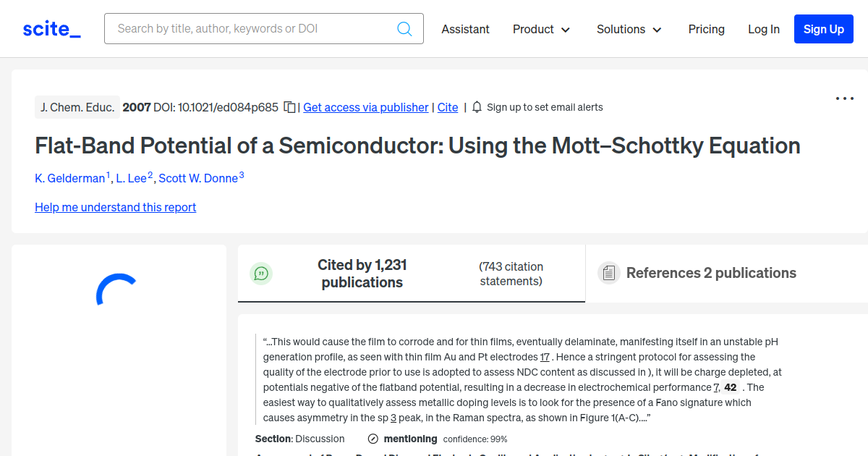Click the mentioning checkmark icon
The width and height of the screenshot is (868, 456).
(x=373, y=439)
